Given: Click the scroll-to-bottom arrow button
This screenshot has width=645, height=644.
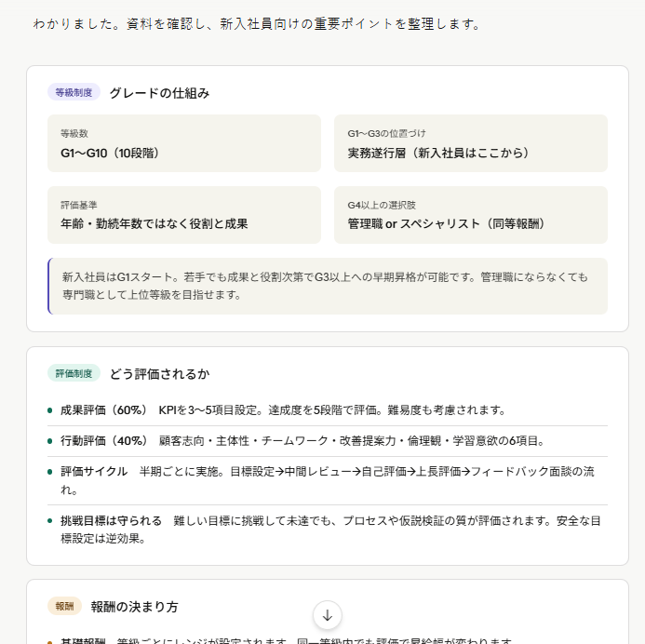Looking at the screenshot, I should point(328,614).
